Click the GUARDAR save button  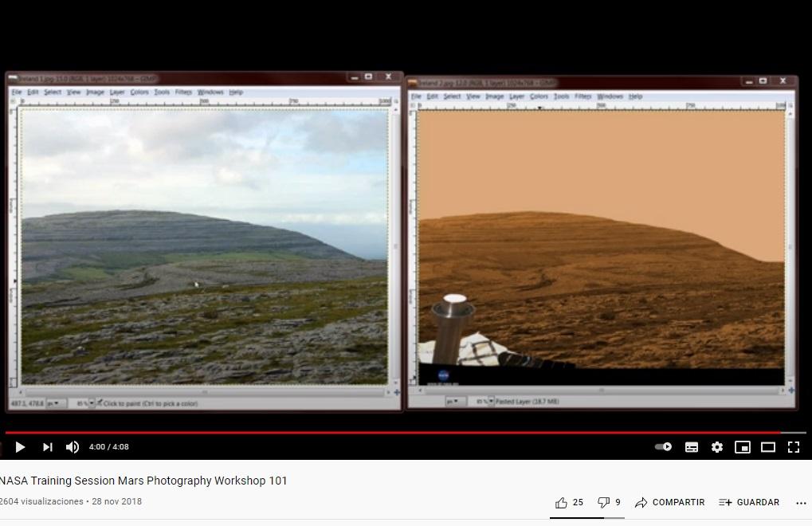(x=749, y=502)
